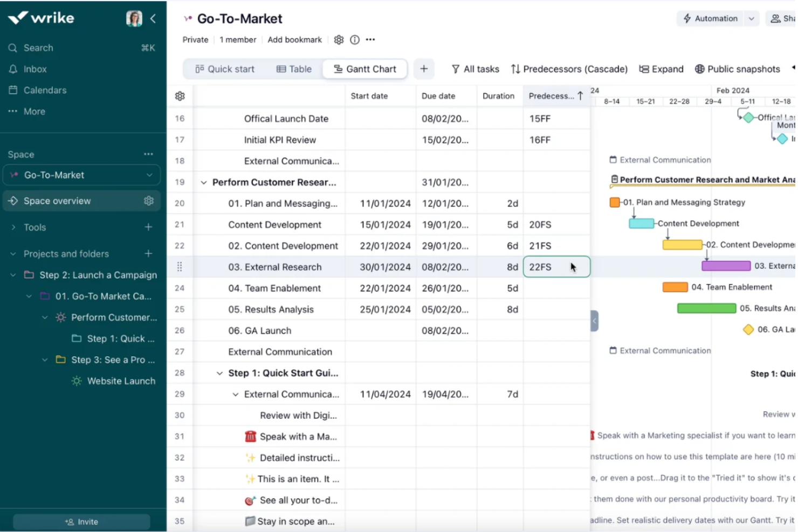
Task: Click the Private label
Action: tap(195, 39)
